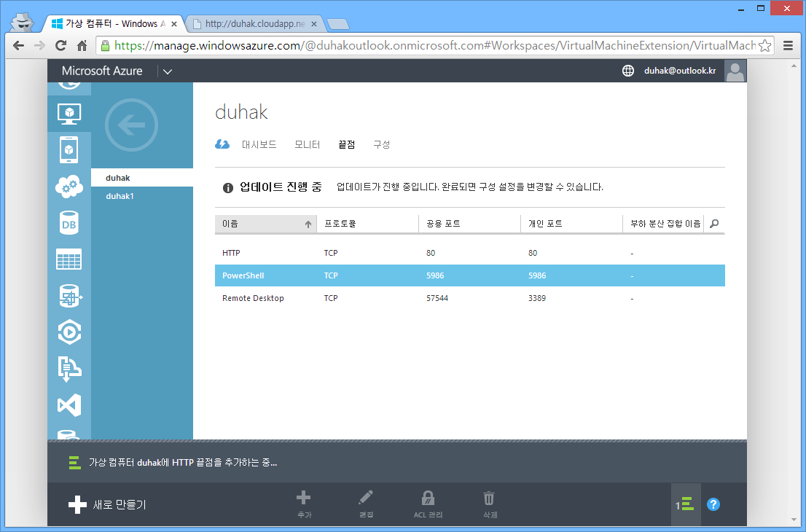Open Mobile Services sidebar icon
The width and height of the screenshot is (806, 532).
(69, 150)
